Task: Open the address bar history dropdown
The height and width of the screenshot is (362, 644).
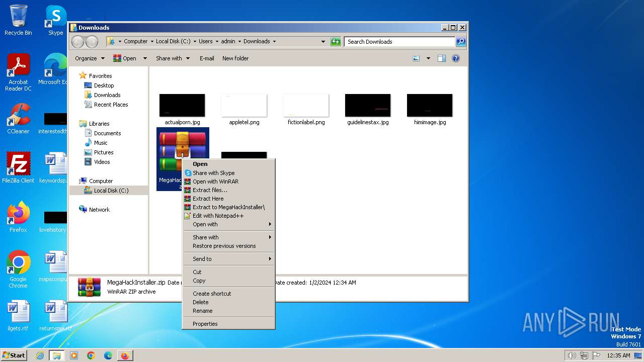Action: (x=323, y=42)
